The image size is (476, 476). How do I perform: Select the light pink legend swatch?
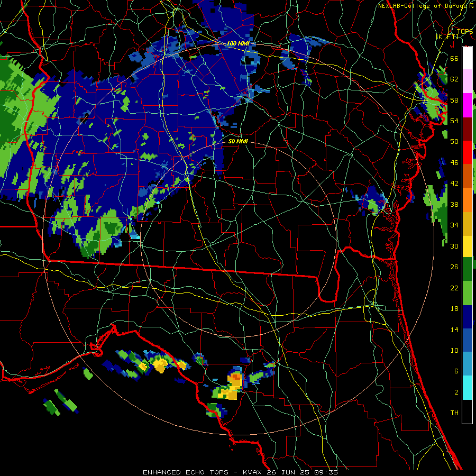[467, 81]
